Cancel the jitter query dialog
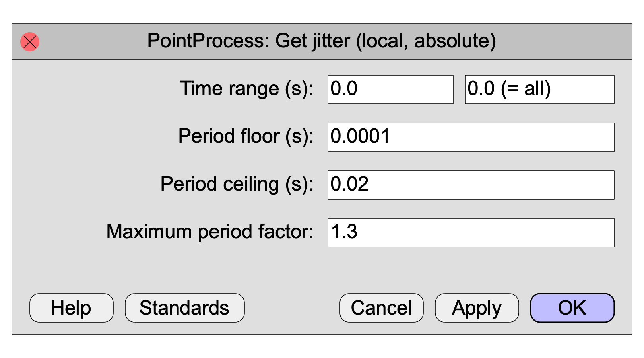 [x=382, y=308]
